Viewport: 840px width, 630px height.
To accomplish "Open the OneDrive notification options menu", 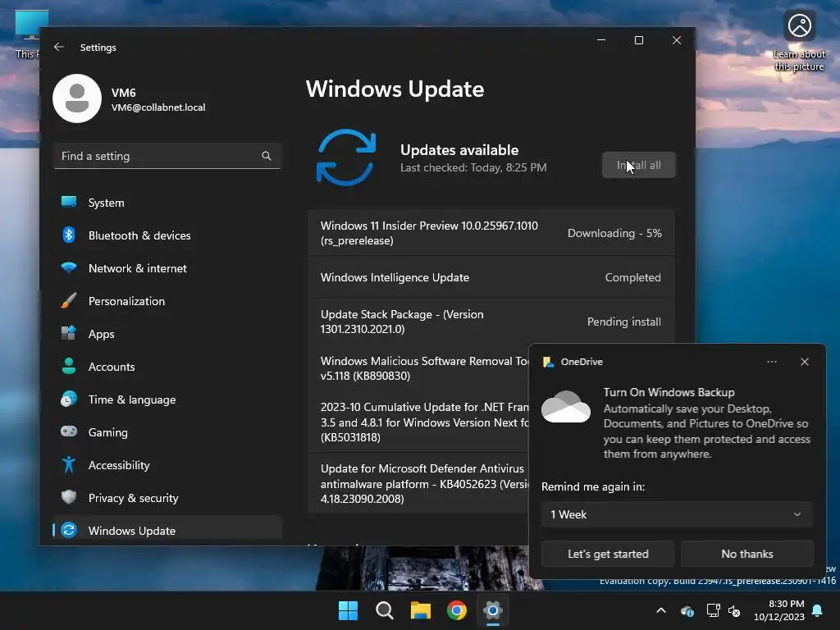I will [771, 362].
